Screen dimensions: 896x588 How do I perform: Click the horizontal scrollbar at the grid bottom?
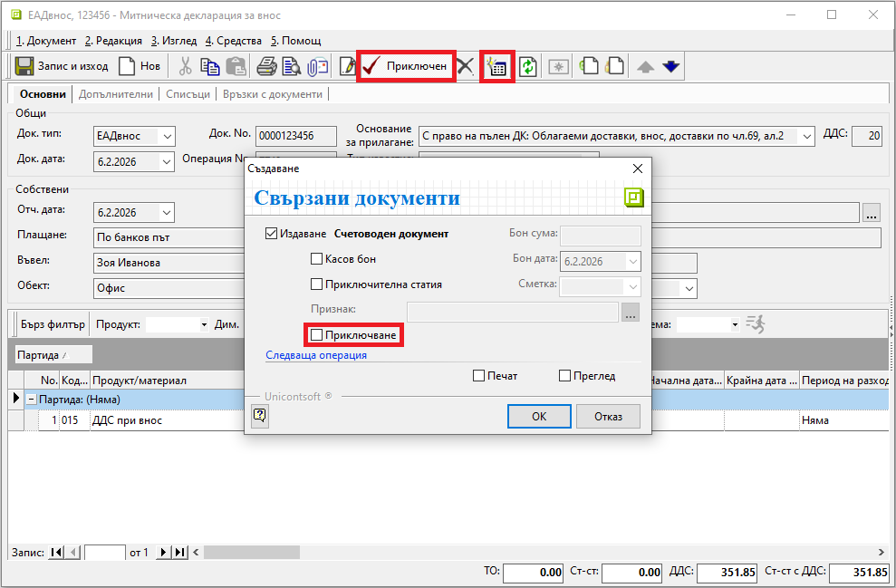[x=544, y=552]
